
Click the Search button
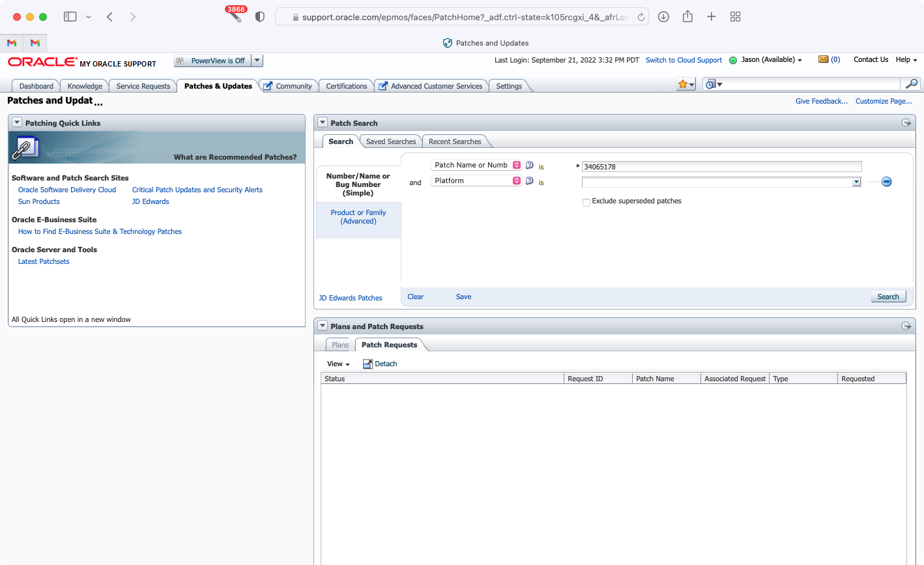(x=888, y=297)
